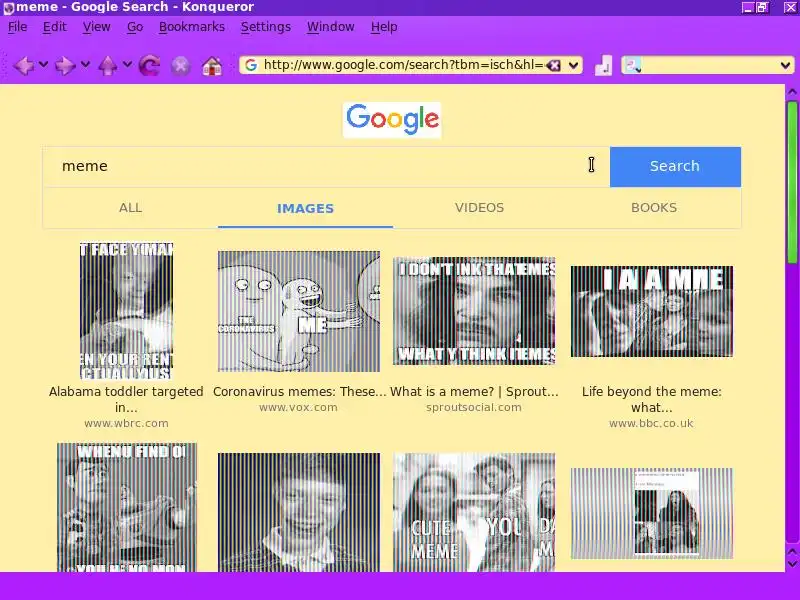Image resolution: width=800 pixels, height=600 pixels.
Task: Open the 'Life beyond the meme' thumbnail
Action: [x=652, y=311]
